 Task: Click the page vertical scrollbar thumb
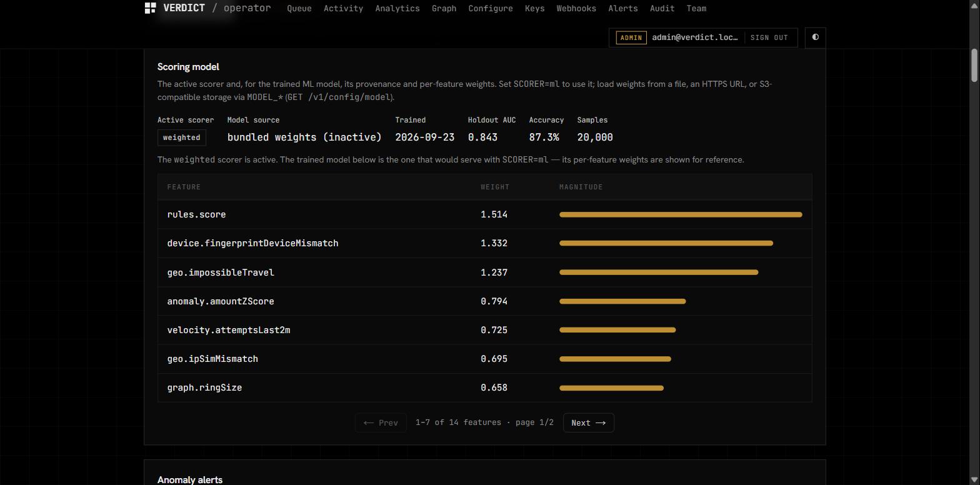tap(974, 65)
